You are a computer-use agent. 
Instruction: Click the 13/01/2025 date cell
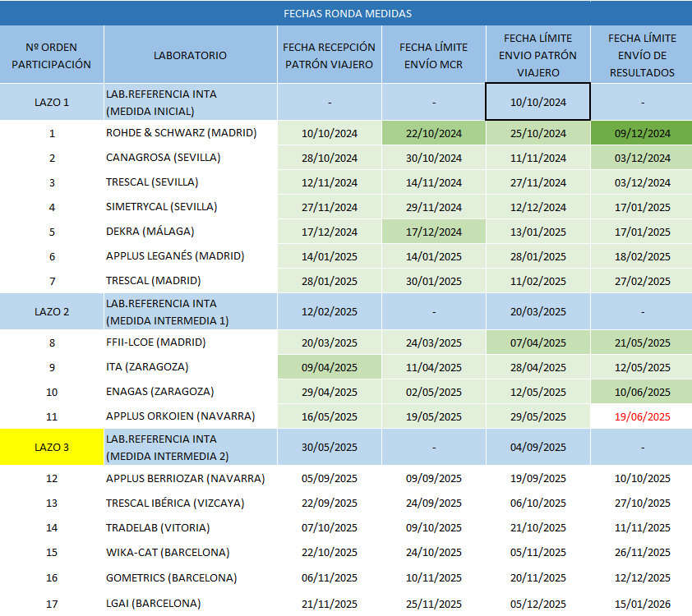point(538,232)
